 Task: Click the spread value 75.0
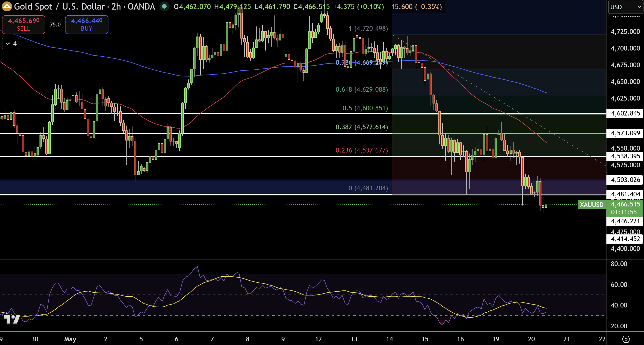55,25
